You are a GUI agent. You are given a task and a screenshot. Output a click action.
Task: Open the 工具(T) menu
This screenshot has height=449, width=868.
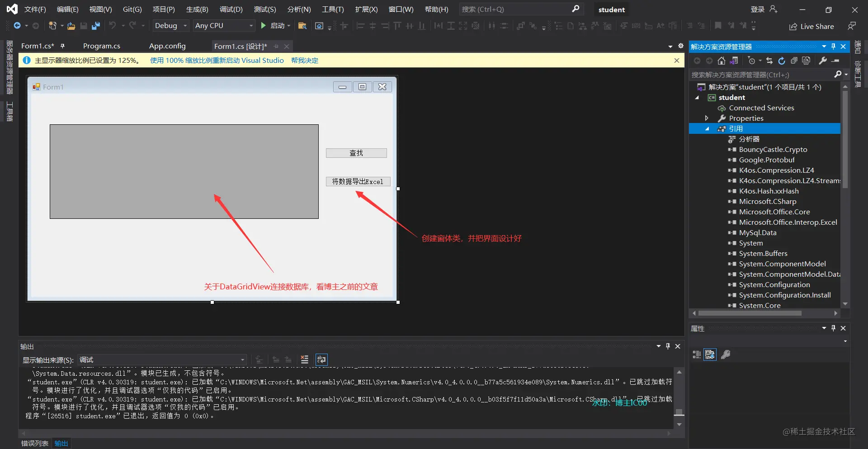coord(333,9)
